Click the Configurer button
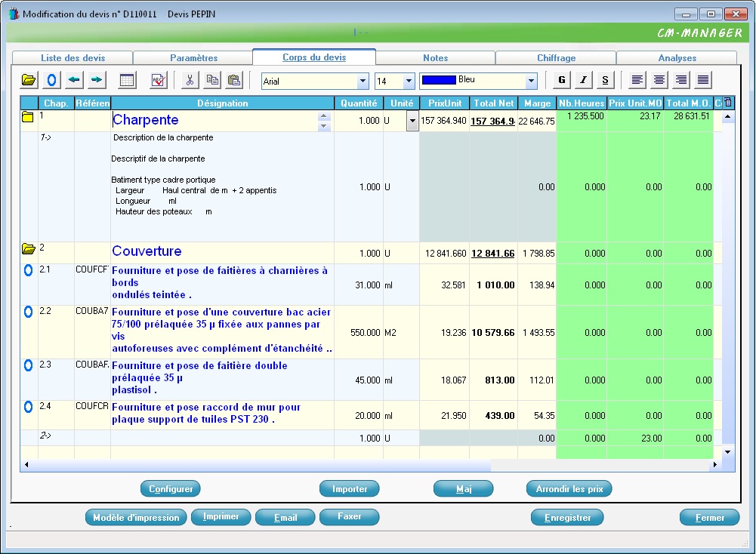The width and height of the screenshot is (756, 554). tap(171, 488)
